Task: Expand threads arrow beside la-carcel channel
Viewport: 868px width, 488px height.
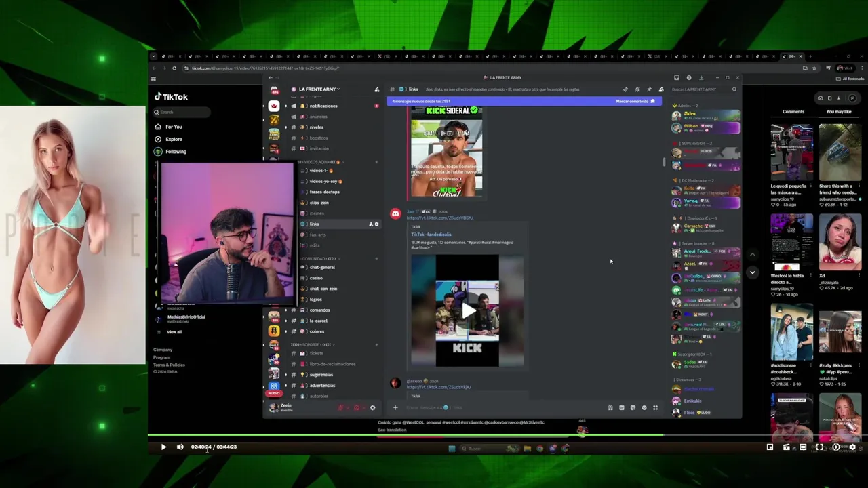Action: click(285, 321)
